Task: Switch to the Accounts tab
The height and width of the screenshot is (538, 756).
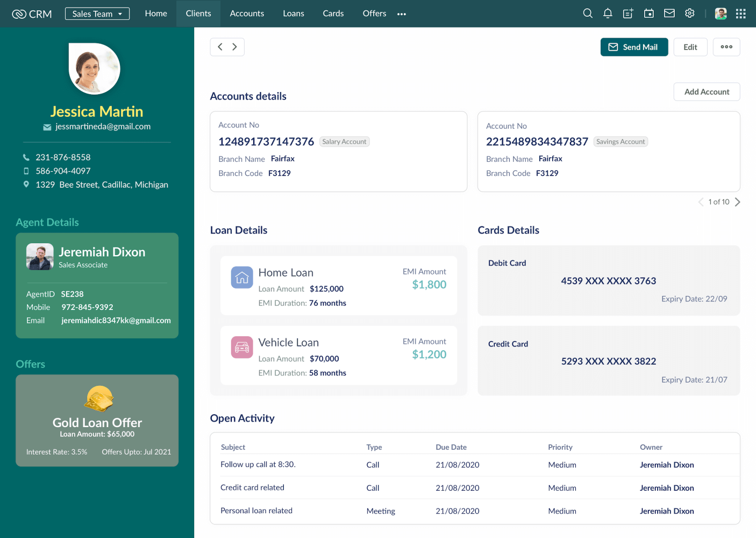Action: tap(247, 13)
